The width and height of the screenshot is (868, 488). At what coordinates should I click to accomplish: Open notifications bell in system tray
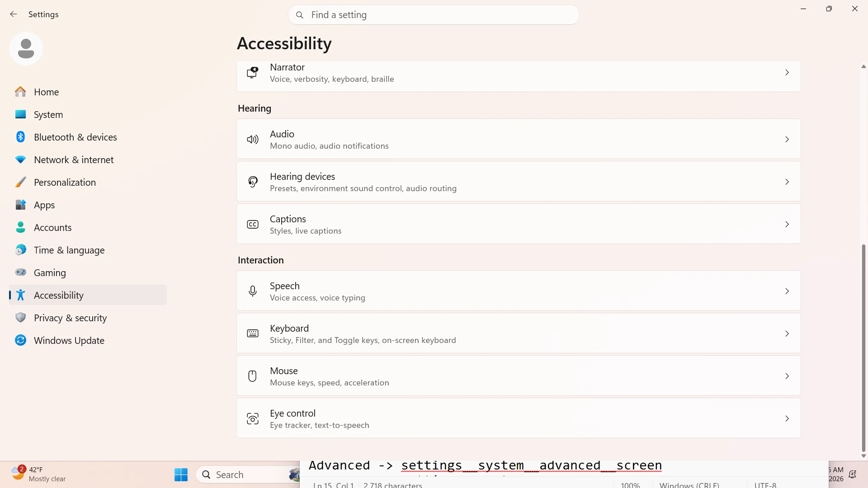[852, 474]
